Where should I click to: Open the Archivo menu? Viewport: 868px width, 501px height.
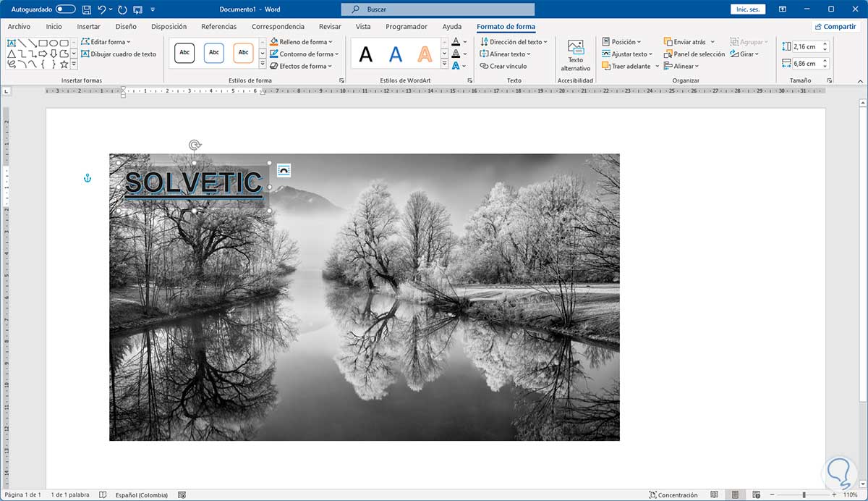(x=19, y=27)
